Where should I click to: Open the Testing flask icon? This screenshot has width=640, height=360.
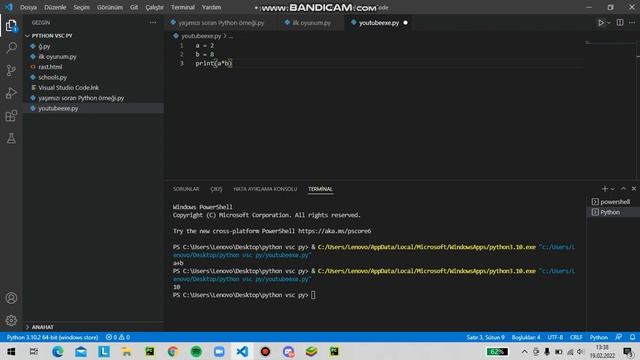pos(11,138)
